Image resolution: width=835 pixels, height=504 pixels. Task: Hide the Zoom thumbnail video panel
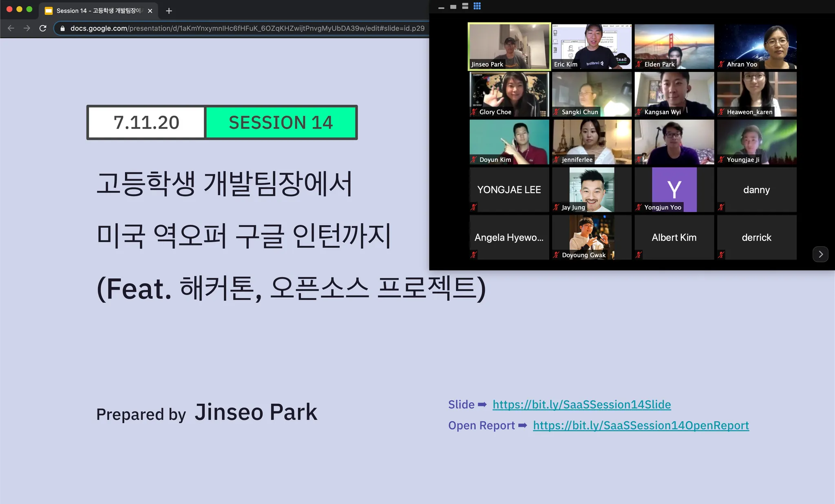point(441,7)
